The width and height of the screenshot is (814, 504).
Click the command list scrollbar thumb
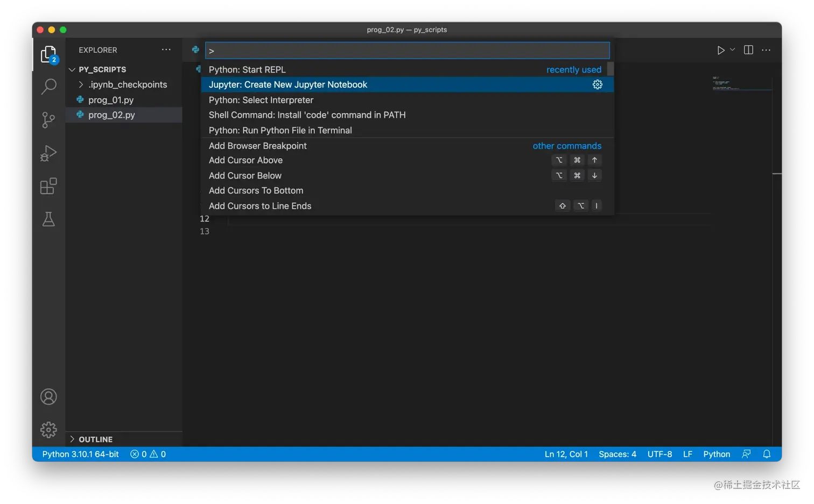610,69
